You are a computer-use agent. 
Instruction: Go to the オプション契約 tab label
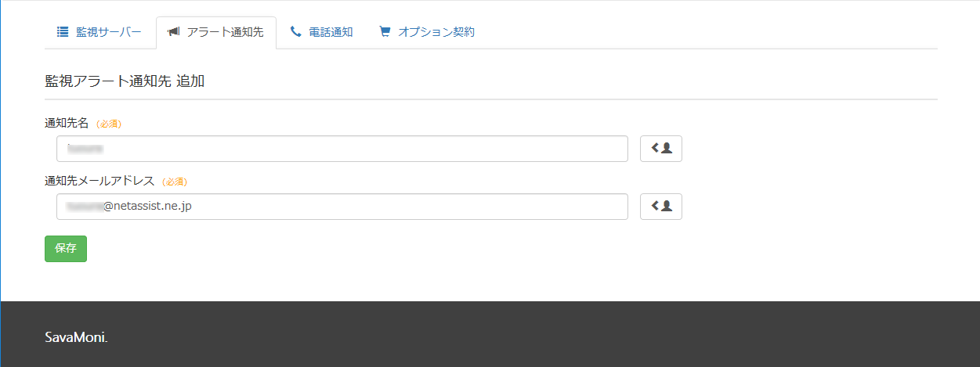point(436,32)
